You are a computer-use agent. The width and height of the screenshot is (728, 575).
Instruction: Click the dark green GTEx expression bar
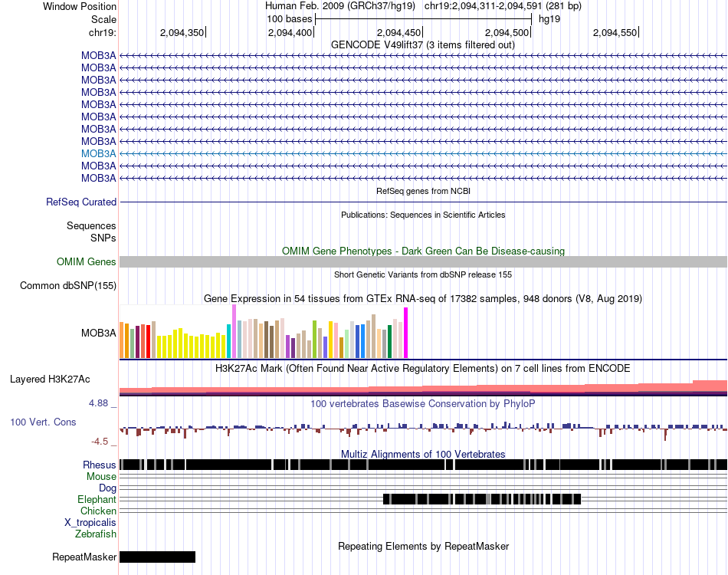pyautogui.click(x=389, y=342)
